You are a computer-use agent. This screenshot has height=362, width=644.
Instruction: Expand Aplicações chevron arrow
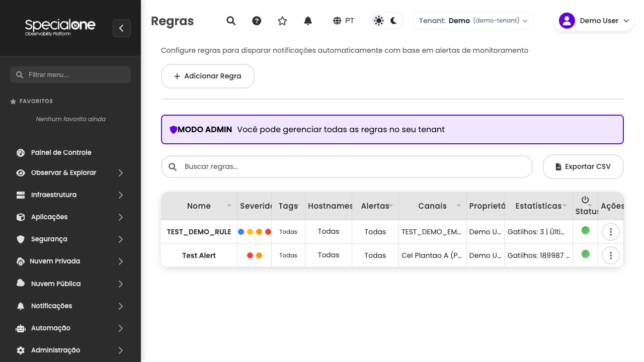(121, 217)
